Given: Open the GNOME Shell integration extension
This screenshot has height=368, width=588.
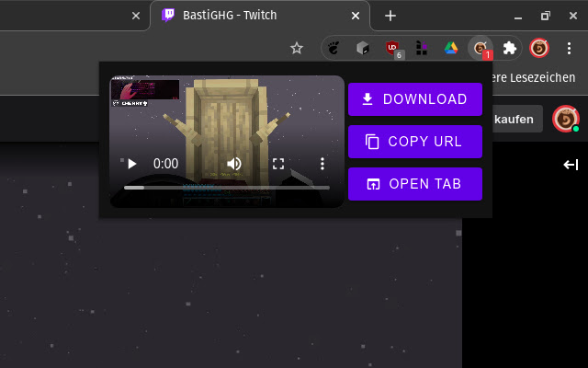Looking at the screenshot, I should (334, 48).
